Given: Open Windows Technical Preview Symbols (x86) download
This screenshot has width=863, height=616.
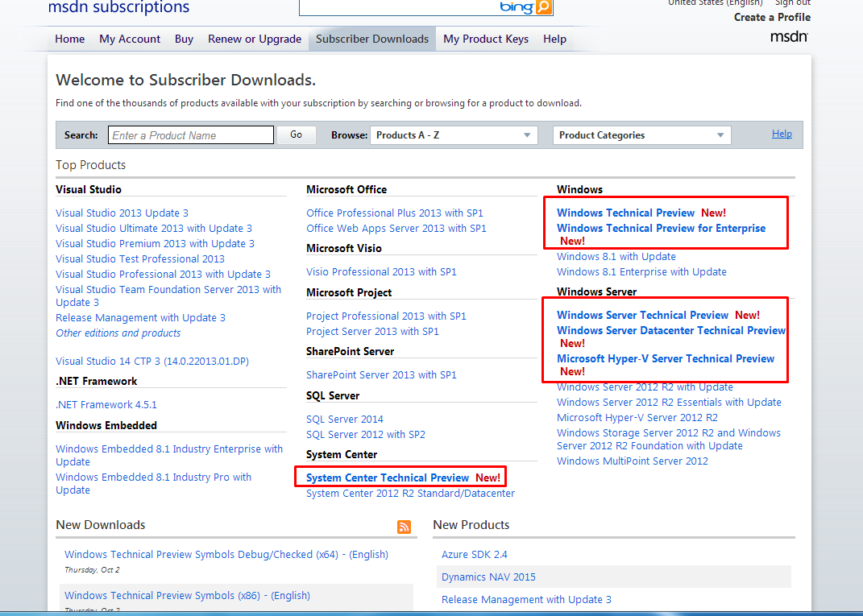Looking at the screenshot, I should [x=187, y=596].
